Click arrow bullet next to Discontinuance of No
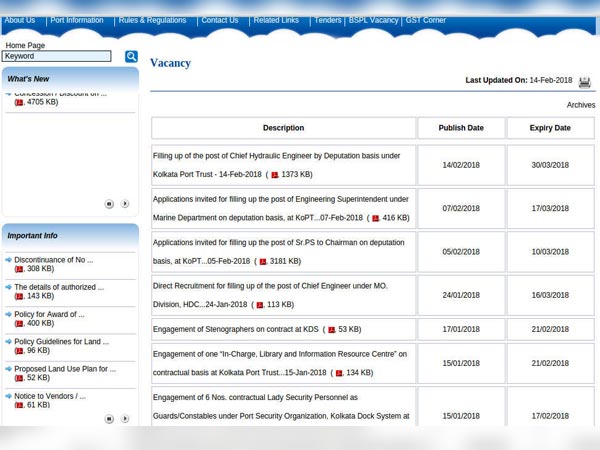This screenshot has width=600, height=450. [x=8, y=260]
